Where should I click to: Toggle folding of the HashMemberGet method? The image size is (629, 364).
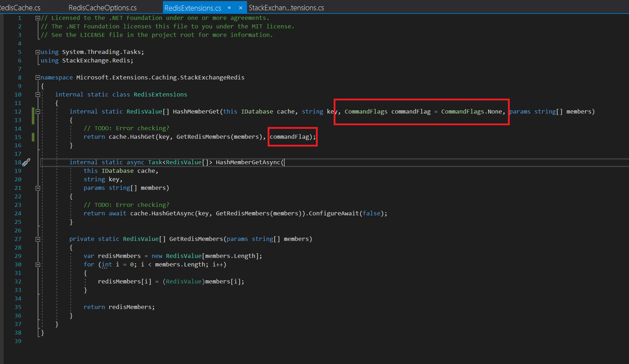click(38, 111)
